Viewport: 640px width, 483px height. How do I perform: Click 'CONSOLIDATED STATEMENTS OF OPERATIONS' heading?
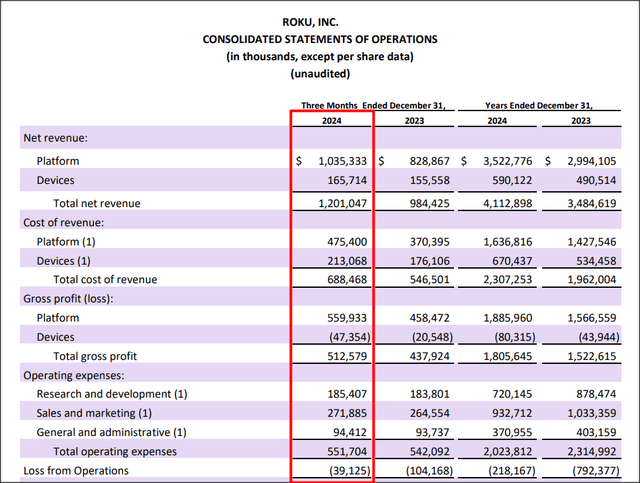pos(320,39)
